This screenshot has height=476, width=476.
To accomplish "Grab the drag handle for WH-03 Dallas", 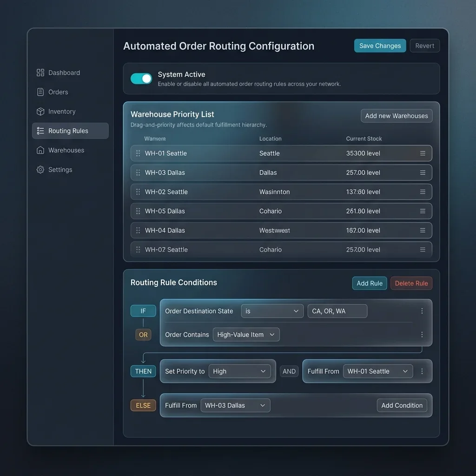I will tap(138, 172).
